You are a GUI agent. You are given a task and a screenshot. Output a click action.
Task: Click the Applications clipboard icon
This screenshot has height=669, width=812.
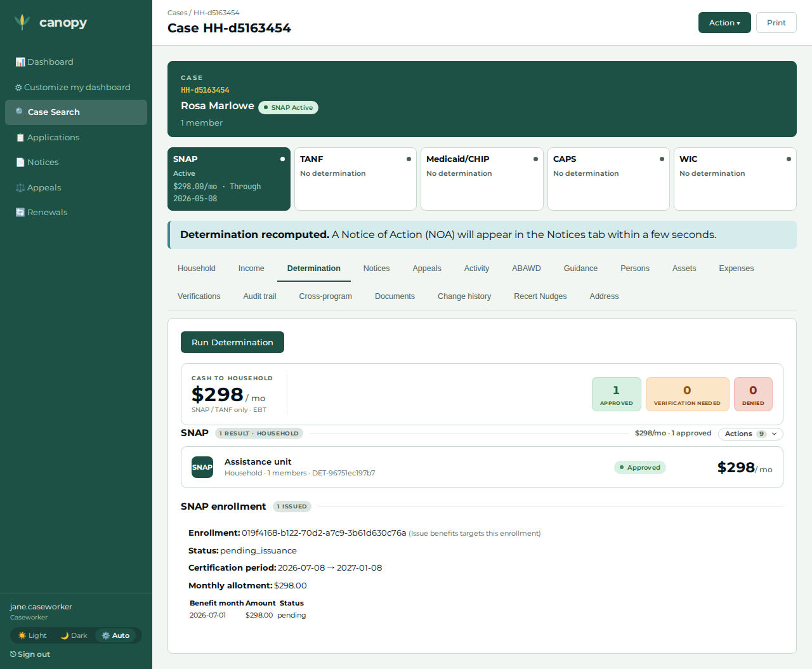(x=20, y=138)
